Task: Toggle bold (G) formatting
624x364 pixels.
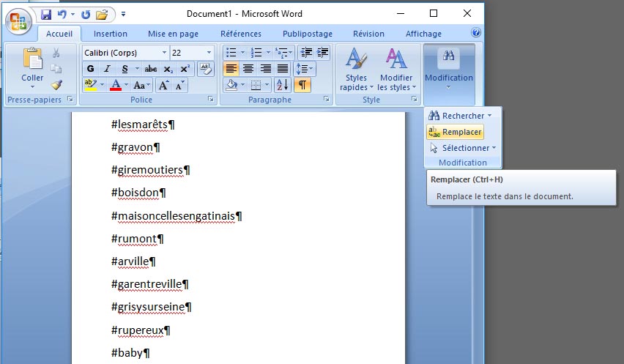Action: tap(90, 69)
